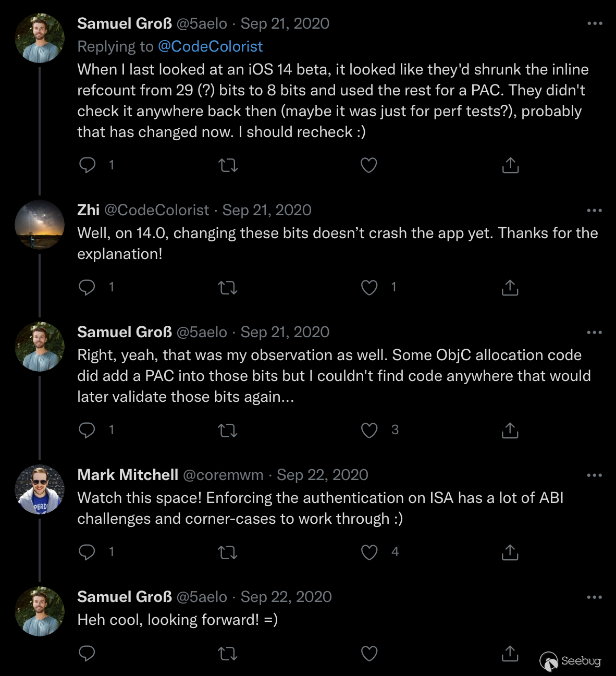Like Zhi's tweet about 14.0 bits
The width and height of the screenshot is (616, 676).
click(369, 287)
